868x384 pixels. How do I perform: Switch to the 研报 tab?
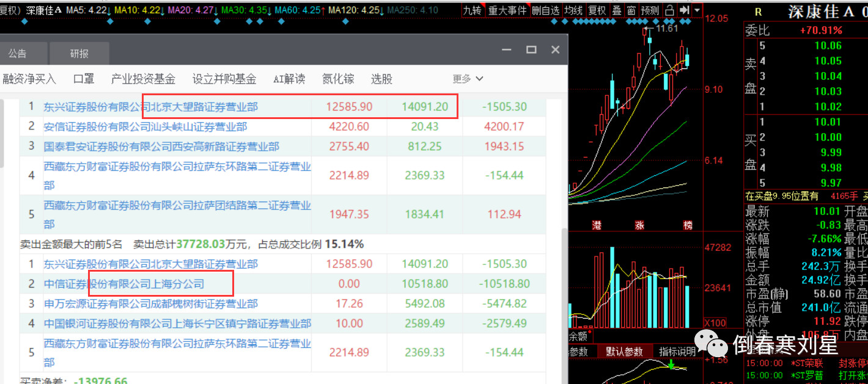click(x=79, y=53)
